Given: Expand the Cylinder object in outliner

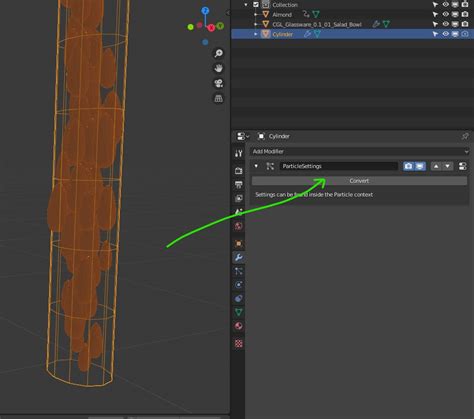Looking at the screenshot, I should click(x=256, y=34).
